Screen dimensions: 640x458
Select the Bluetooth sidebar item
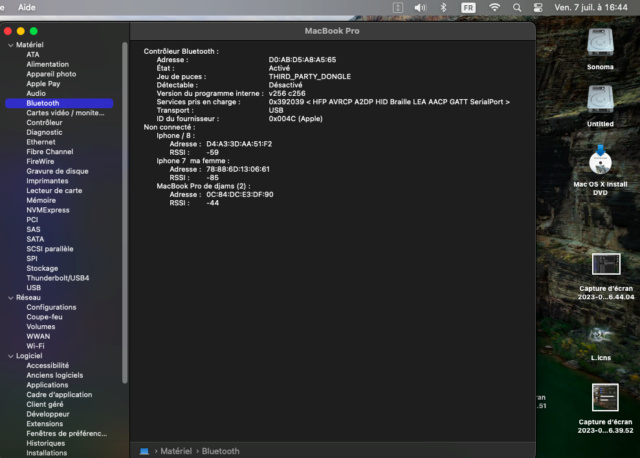pyautogui.click(x=59, y=103)
